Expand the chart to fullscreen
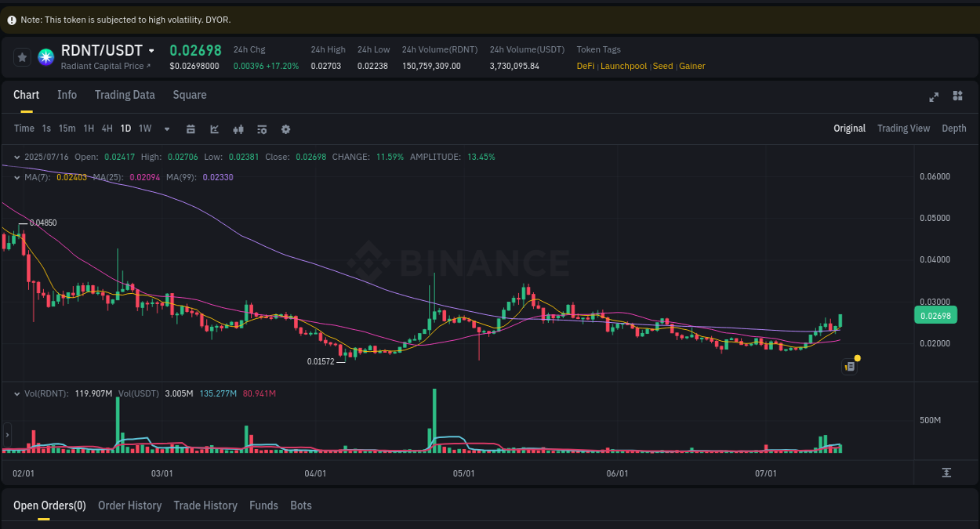980x529 pixels. 933,96
